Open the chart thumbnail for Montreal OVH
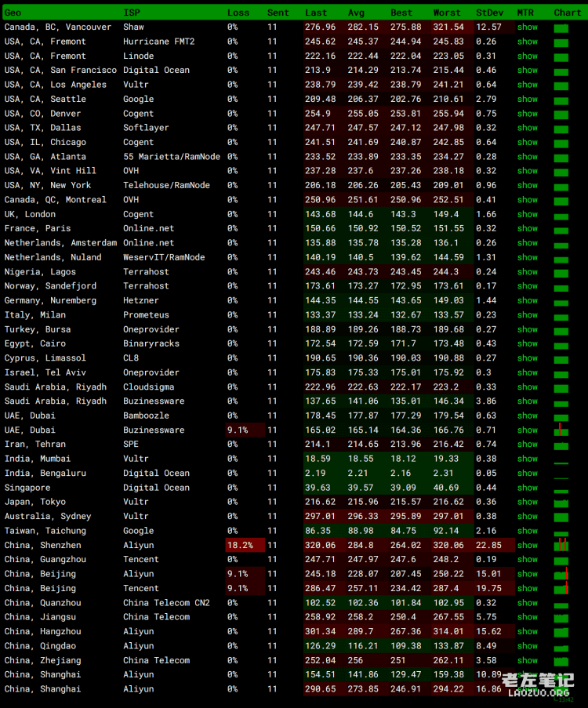The image size is (588, 708). (561, 201)
